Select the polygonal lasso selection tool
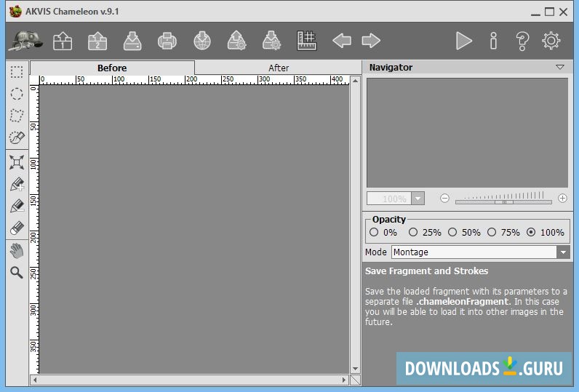 (x=17, y=116)
